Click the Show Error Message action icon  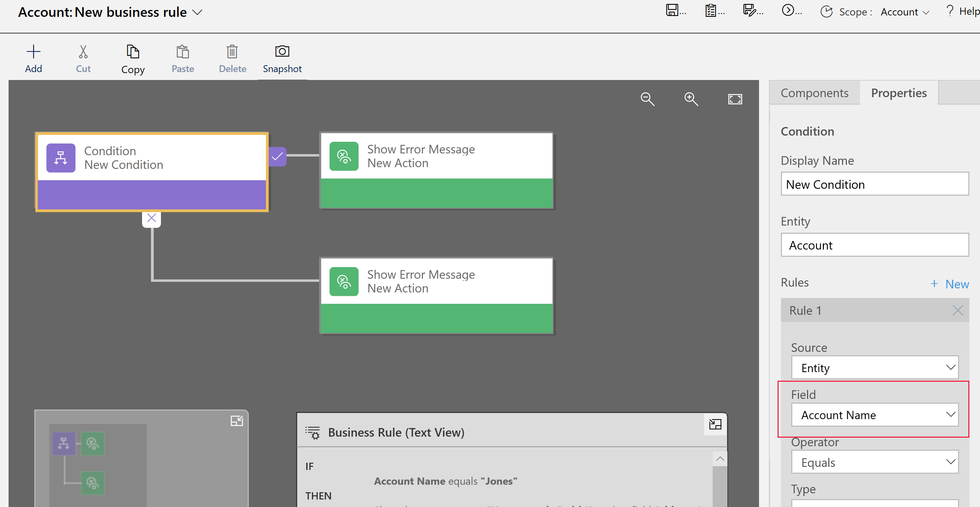click(x=342, y=156)
